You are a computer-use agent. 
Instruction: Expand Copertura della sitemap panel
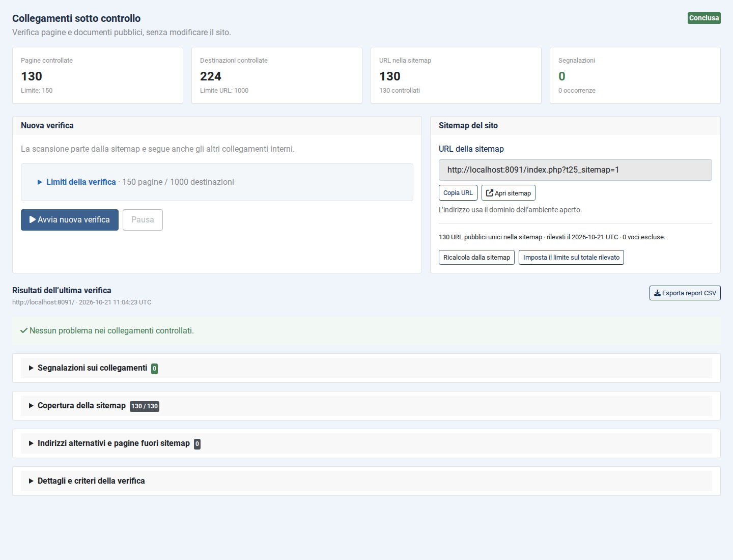[366, 406]
